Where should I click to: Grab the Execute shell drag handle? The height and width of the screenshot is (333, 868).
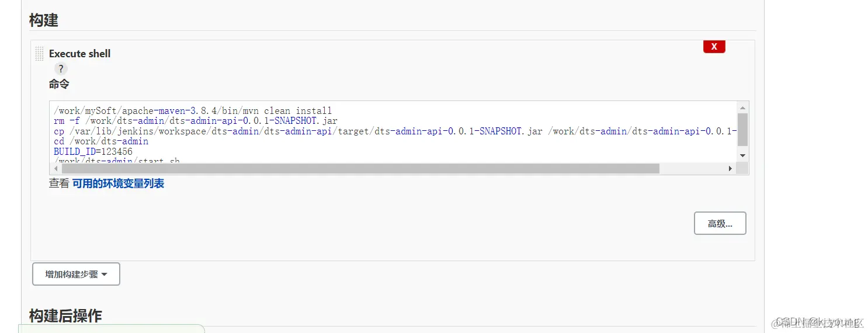(x=39, y=54)
